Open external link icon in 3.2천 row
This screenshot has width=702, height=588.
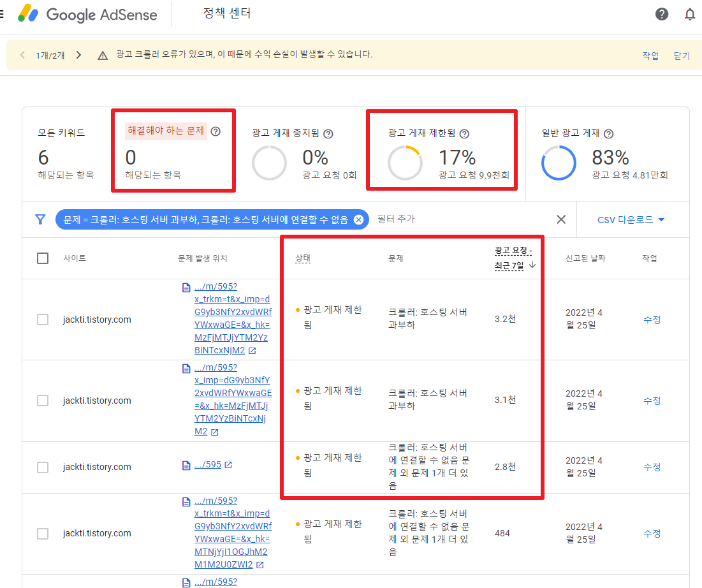(252, 351)
